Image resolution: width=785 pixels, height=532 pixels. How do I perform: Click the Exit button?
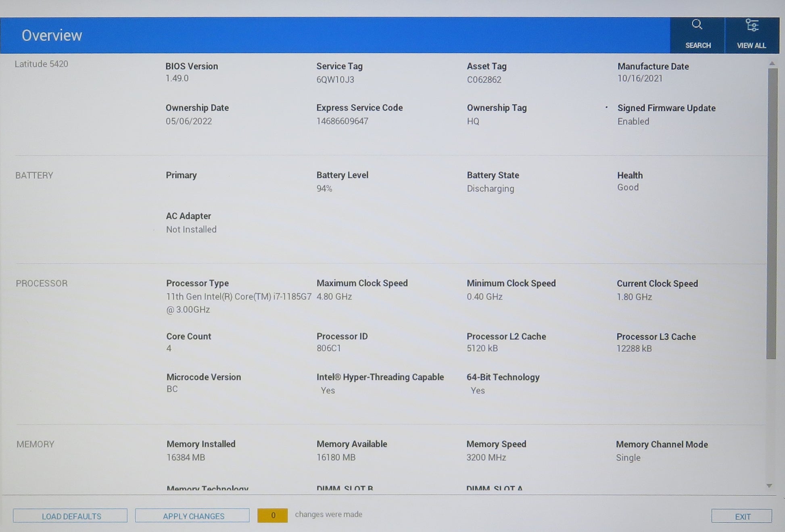pyautogui.click(x=741, y=516)
